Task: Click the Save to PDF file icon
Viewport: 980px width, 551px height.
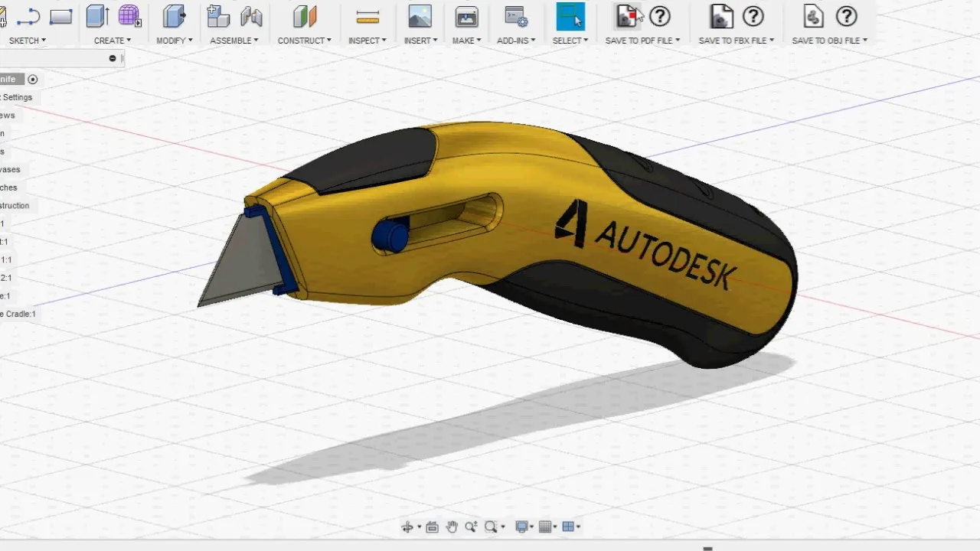Action: 627,16
